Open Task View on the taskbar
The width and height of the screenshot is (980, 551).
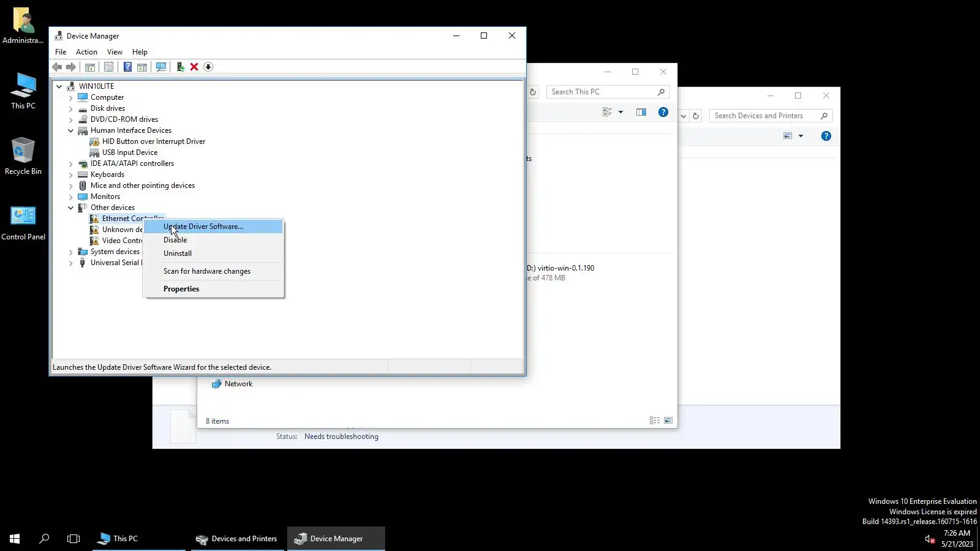click(73, 539)
